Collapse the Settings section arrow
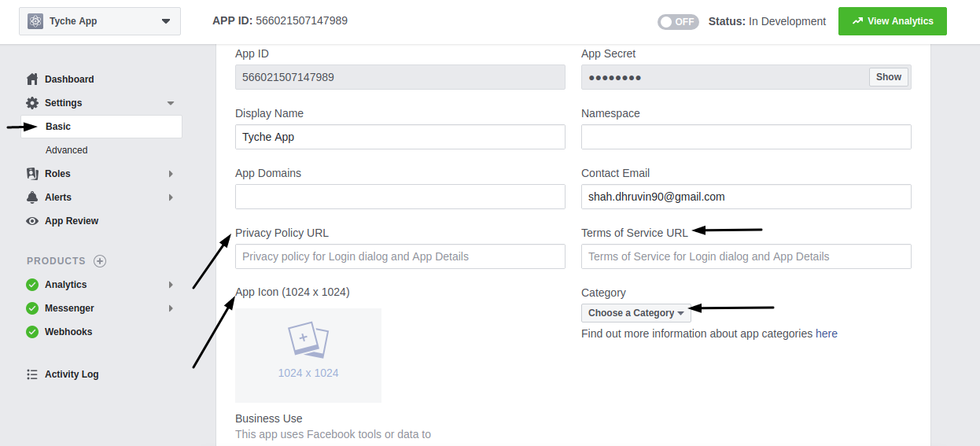Image resolution: width=980 pixels, height=446 pixels. click(171, 103)
